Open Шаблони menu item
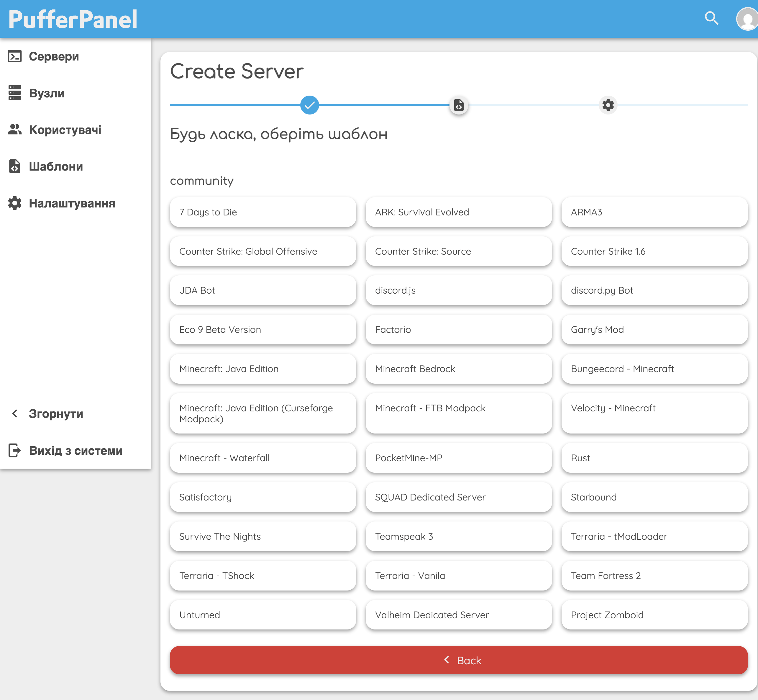Screen dimensions: 758x700 coord(76,167)
